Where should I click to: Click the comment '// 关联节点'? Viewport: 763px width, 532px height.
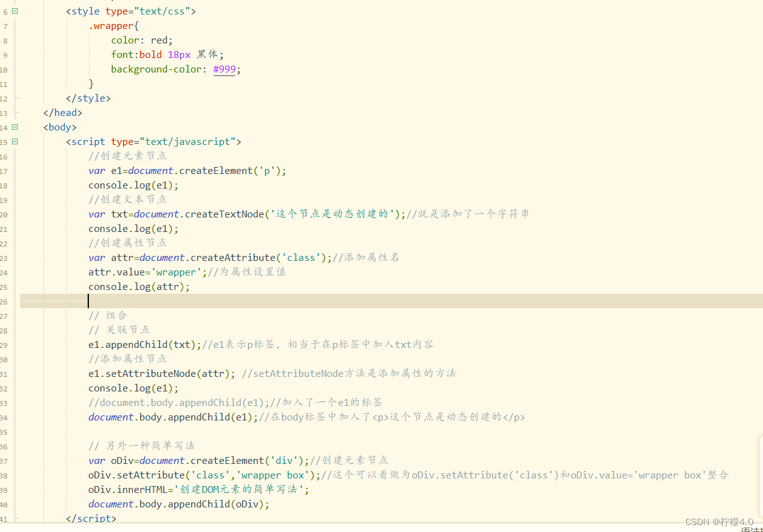click(x=119, y=330)
